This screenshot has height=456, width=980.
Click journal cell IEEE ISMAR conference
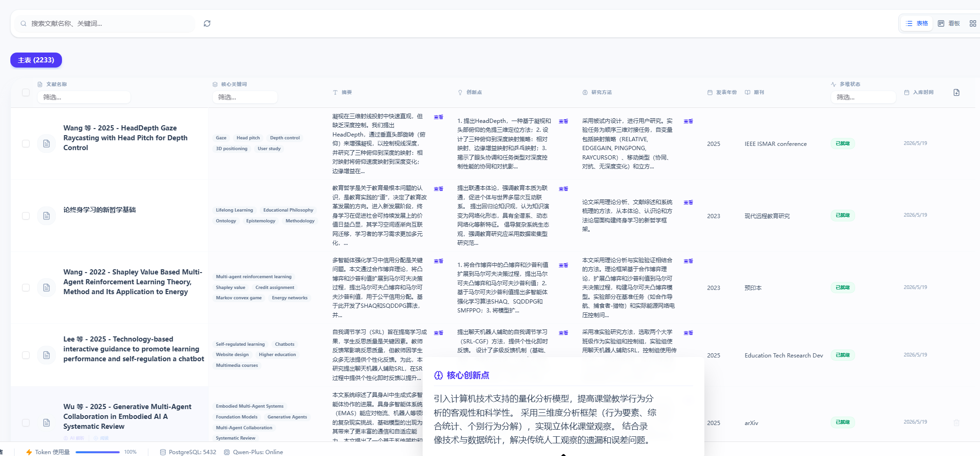(776, 144)
